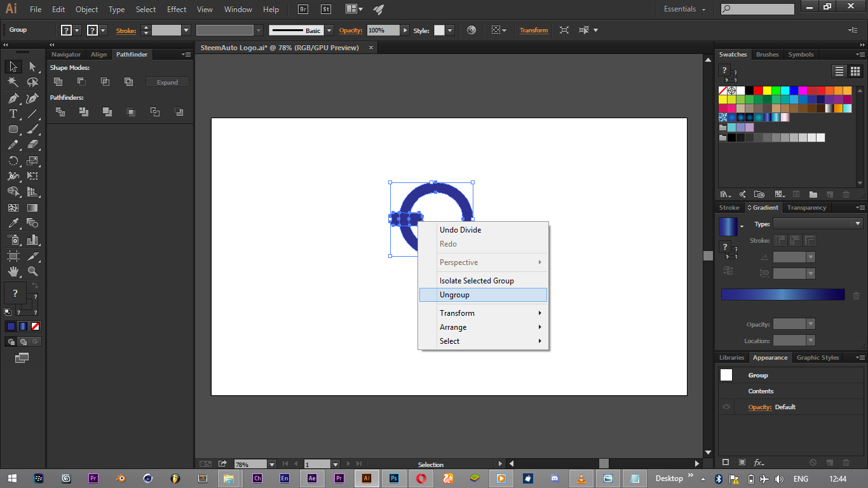Select the Hand tool

(x=13, y=271)
